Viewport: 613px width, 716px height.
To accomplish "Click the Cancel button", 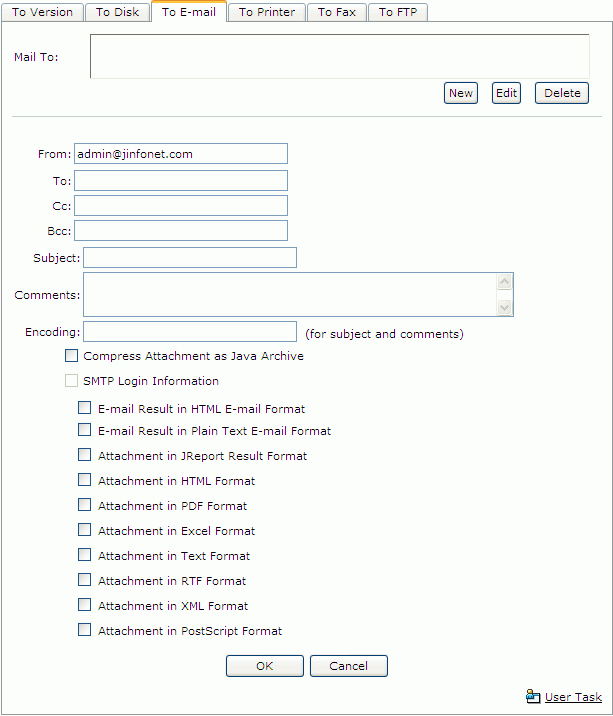I will click(349, 666).
